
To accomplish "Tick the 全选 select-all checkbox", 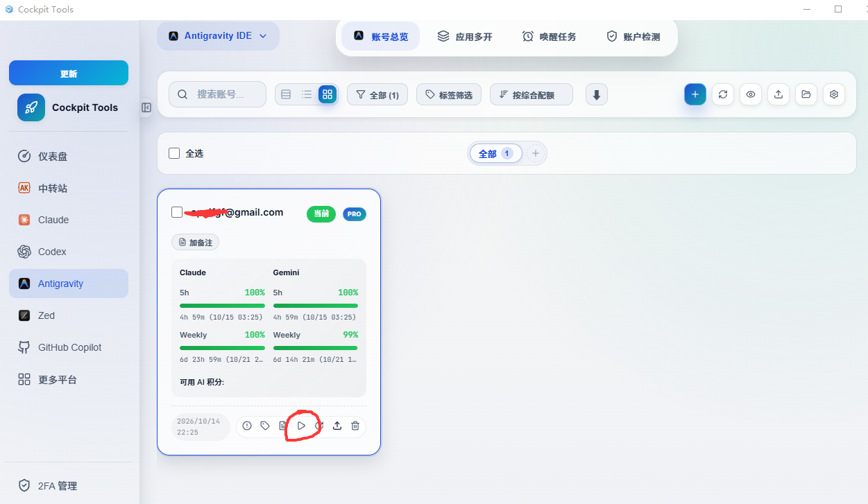I will click(x=174, y=153).
